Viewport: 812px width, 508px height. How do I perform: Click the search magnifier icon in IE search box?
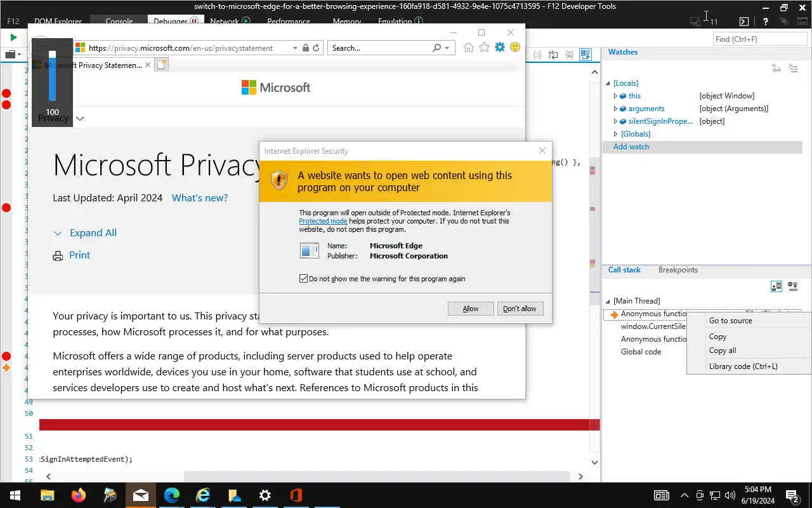point(436,48)
